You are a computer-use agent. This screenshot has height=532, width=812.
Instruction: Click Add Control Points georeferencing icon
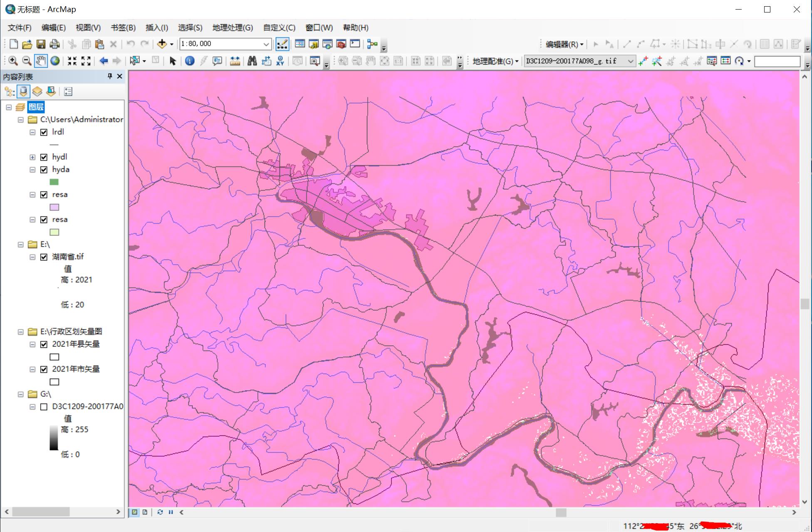pyautogui.click(x=643, y=61)
